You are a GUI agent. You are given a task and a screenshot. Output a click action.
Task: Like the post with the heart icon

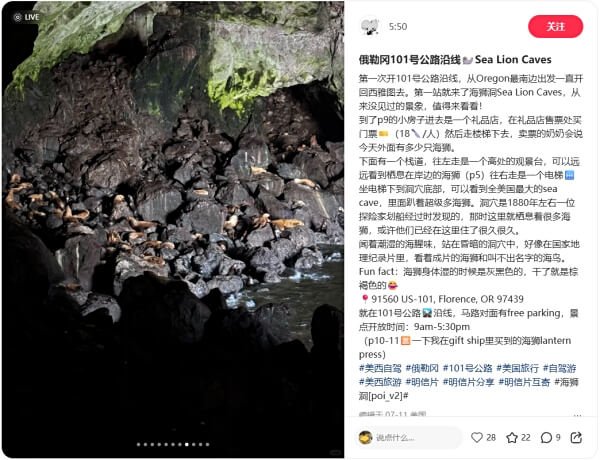tap(477, 437)
